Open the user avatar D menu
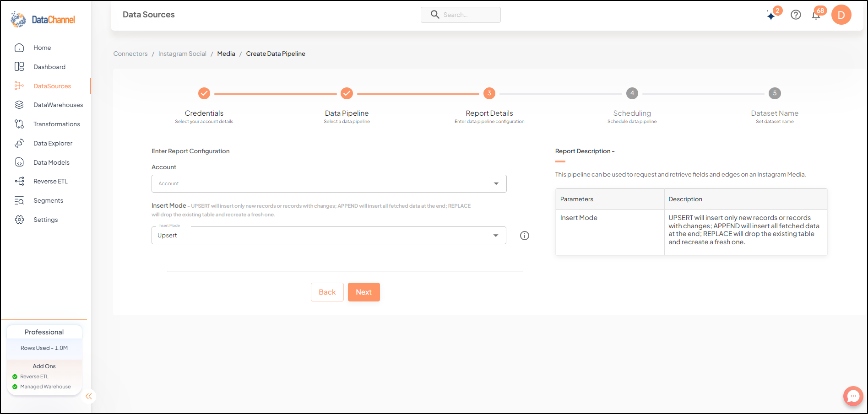 (x=841, y=15)
